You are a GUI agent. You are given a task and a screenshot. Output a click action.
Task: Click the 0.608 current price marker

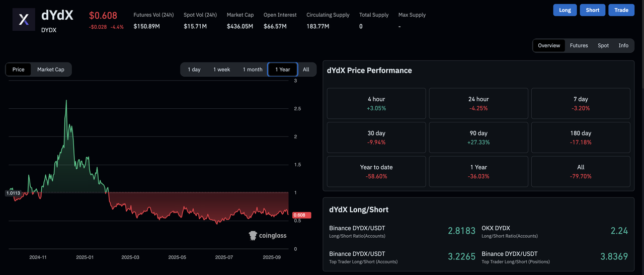pos(299,215)
